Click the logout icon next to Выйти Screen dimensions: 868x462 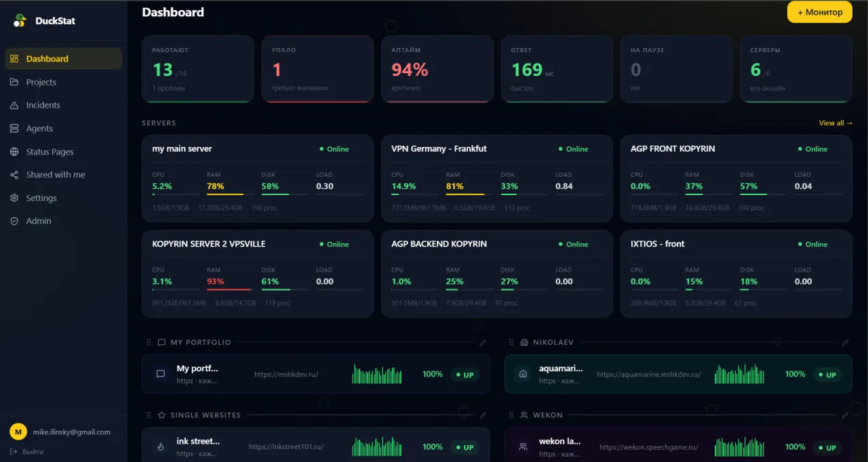tap(14, 451)
